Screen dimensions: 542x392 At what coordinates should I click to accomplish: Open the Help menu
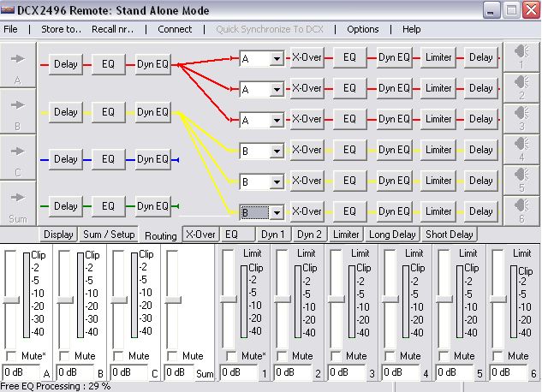click(411, 29)
